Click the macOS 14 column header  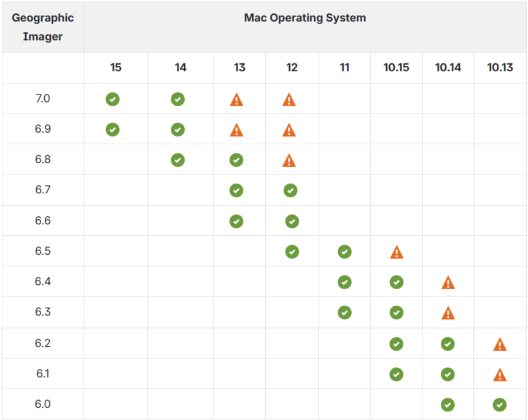click(x=181, y=68)
